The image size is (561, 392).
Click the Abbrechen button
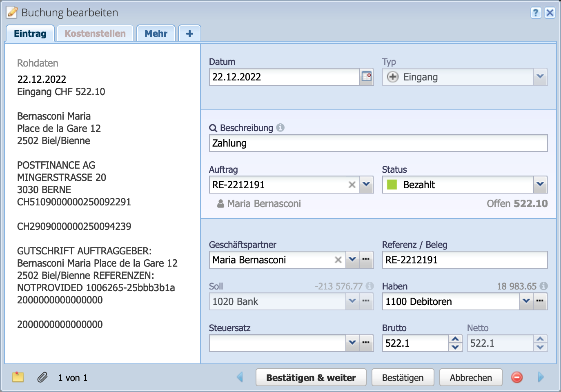[470, 377]
